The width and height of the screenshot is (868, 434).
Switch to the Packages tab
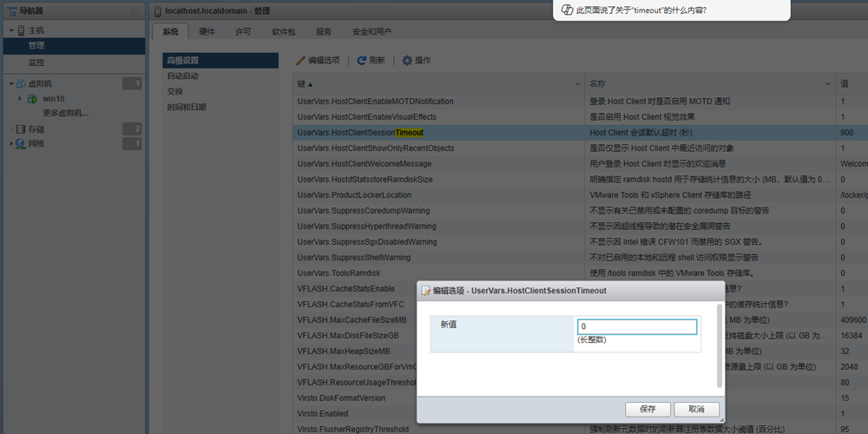pos(284,31)
